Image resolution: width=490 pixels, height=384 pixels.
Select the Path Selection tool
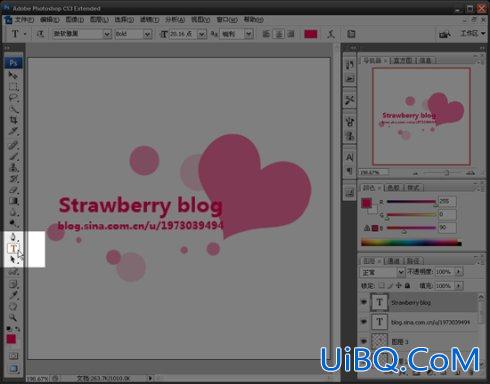click(13, 259)
